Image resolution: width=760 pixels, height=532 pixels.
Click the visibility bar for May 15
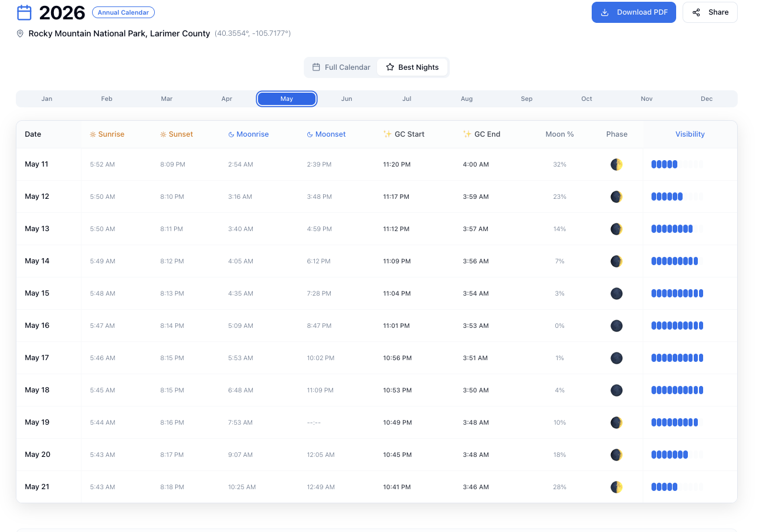pos(677,293)
